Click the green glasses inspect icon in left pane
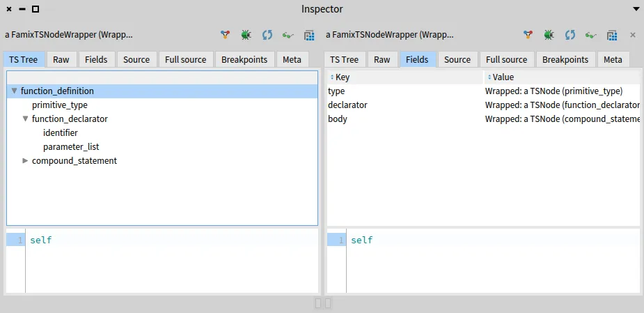The height and width of the screenshot is (313, 644). (x=288, y=36)
